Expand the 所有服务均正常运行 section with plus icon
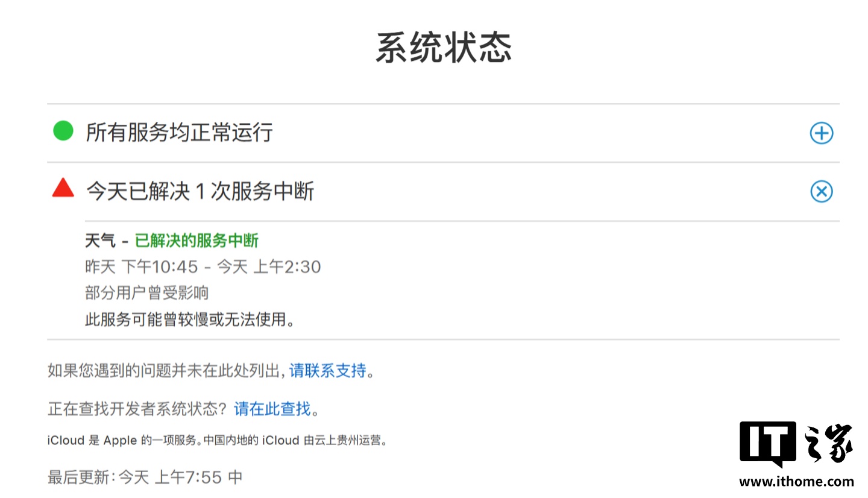This screenshot has height=498, width=868. [821, 133]
